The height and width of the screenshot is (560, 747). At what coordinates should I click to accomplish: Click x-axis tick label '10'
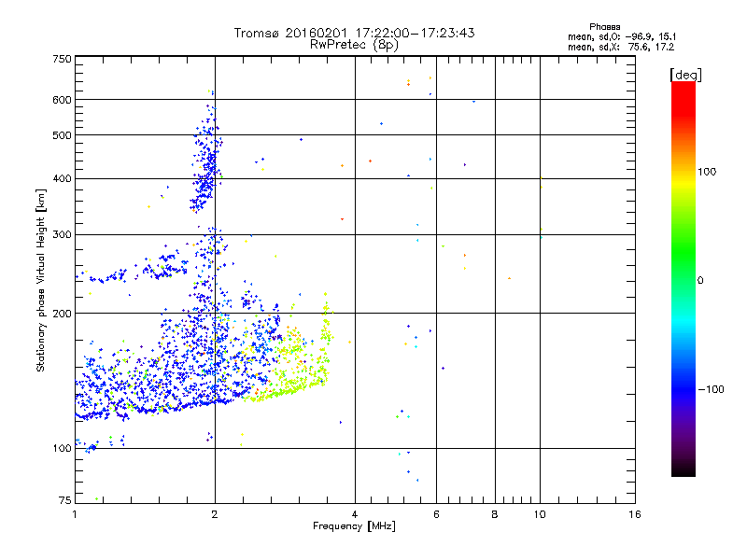(x=540, y=514)
